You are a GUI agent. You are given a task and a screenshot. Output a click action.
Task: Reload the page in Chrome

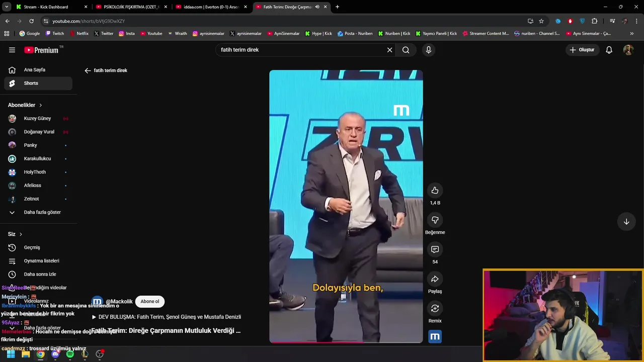pyautogui.click(x=31, y=21)
